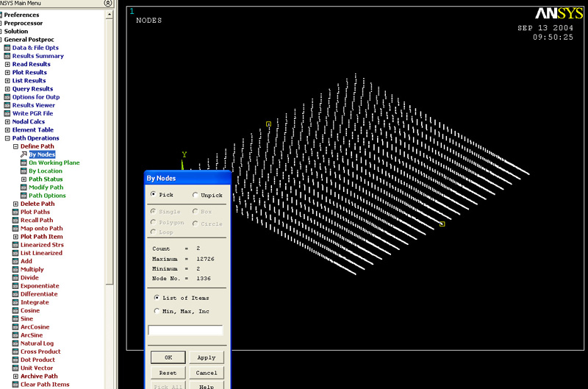The height and width of the screenshot is (389, 588).
Task: Click the node list text input field
Action: 185,330
